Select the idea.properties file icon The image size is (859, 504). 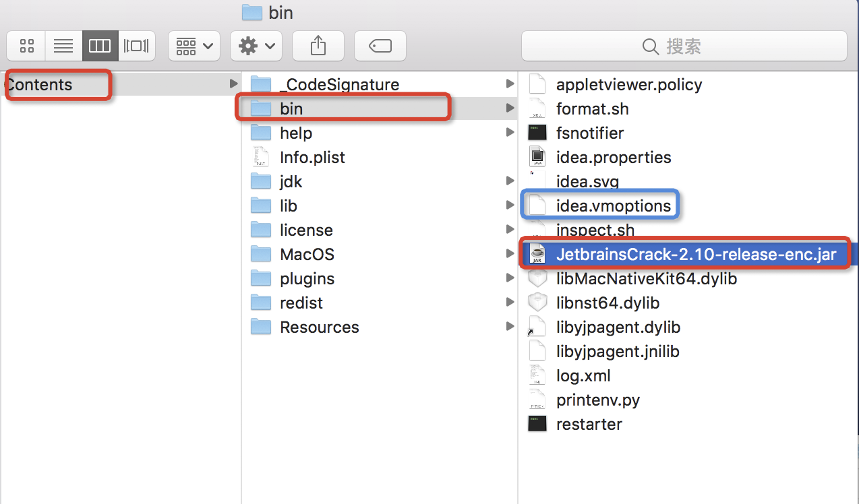[537, 157]
